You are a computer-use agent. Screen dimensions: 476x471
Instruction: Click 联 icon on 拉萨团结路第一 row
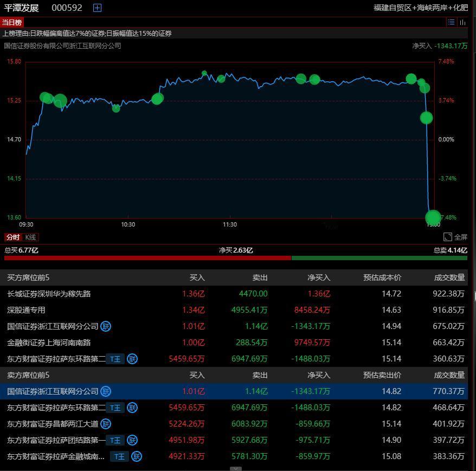(132, 440)
